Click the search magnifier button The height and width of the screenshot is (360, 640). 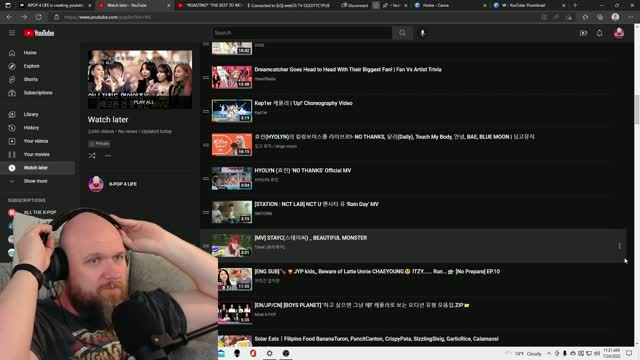402,33
